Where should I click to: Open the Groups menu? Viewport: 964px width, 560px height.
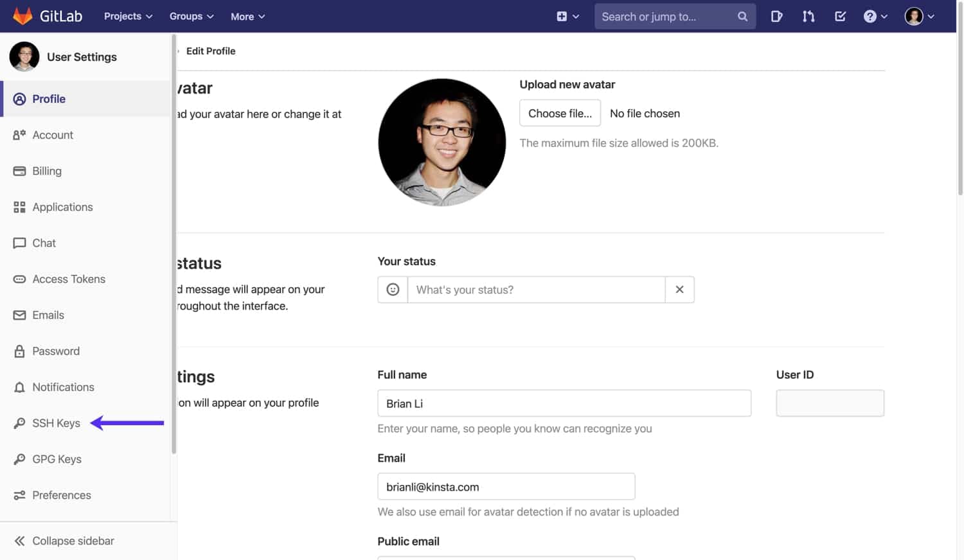click(190, 16)
